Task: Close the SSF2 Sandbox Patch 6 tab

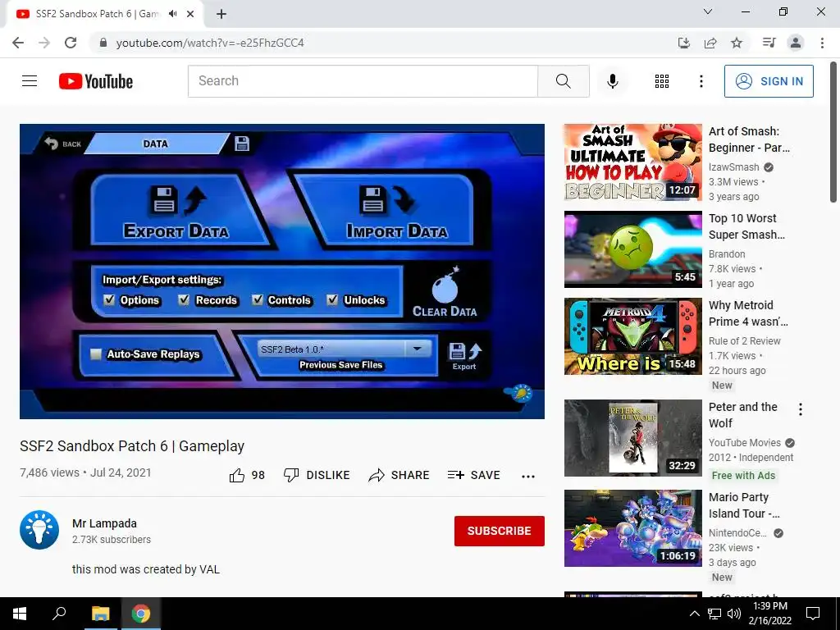Action: (x=190, y=14)
